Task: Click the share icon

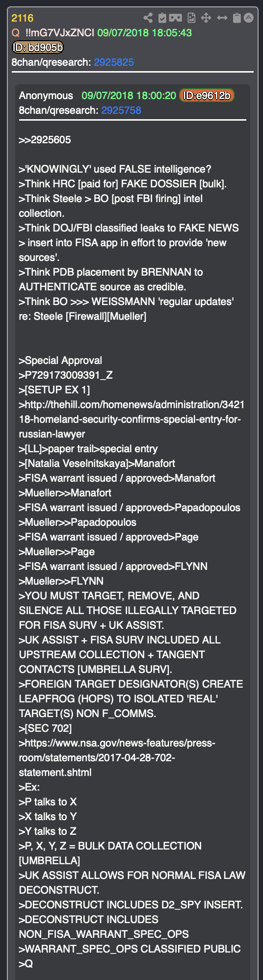Action: [x=148, y=18]
